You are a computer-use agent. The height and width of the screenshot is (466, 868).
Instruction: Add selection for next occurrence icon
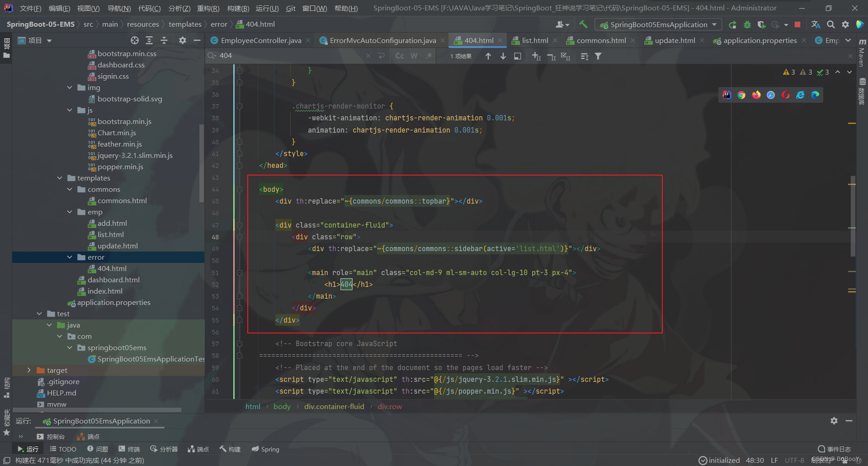[537, 56]
